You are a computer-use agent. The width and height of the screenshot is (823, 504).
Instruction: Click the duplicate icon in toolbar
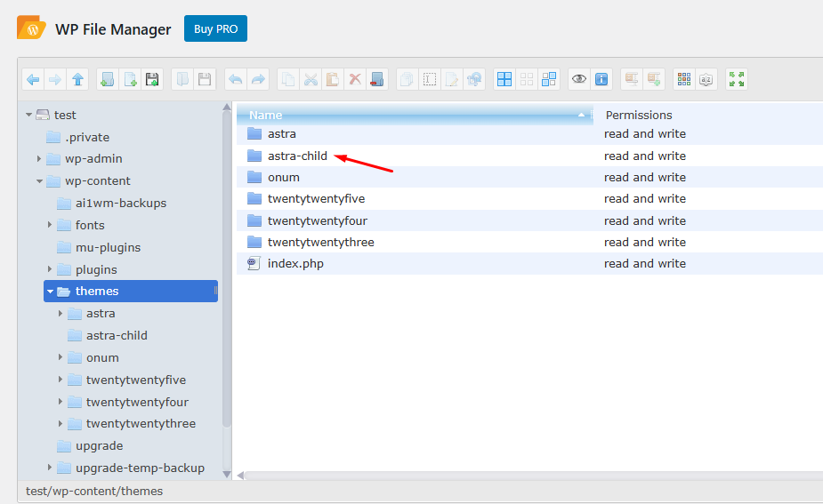407,80
